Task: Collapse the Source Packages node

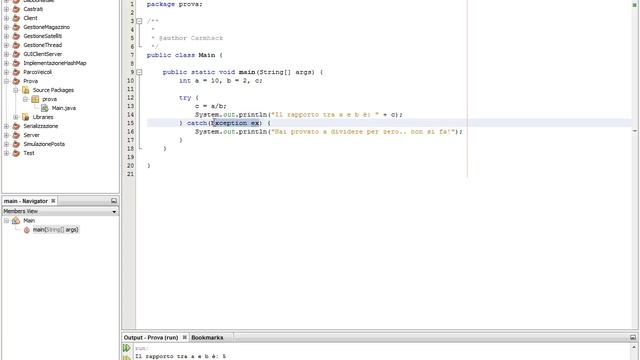Action: (16, 90)
